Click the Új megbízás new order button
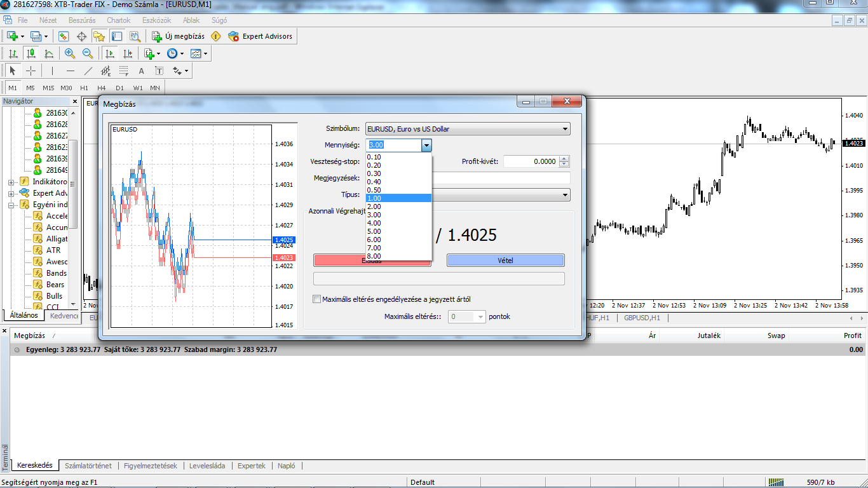This screenshot has width=868, height=488. 179,36
